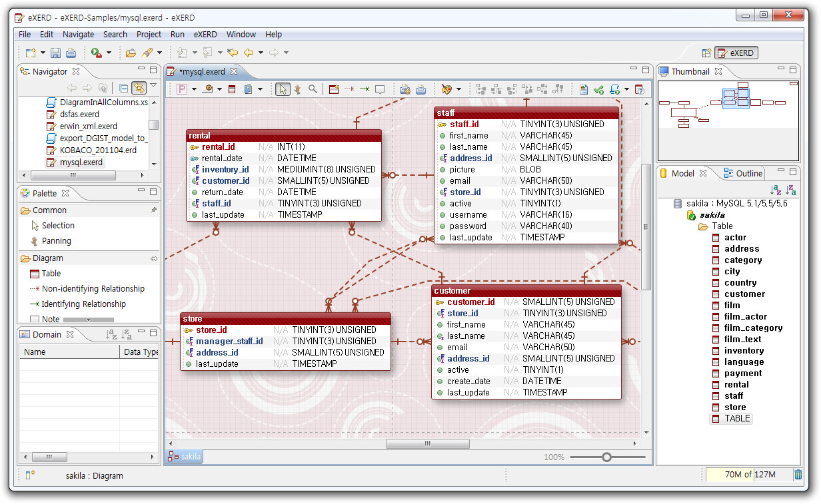
Task: Open Search flashlight dropdown arrow
Action: pos(159,53)
